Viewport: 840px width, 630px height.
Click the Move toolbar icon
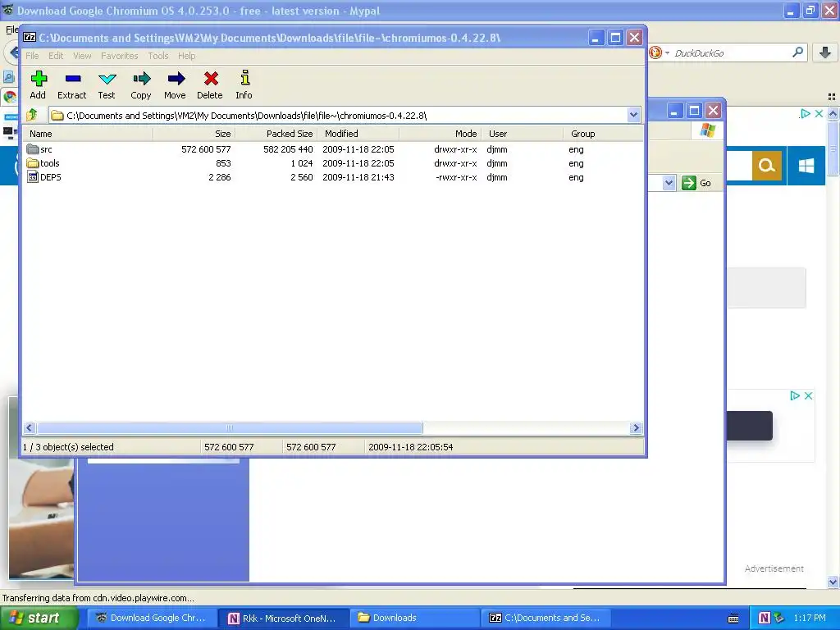point(176,80)
